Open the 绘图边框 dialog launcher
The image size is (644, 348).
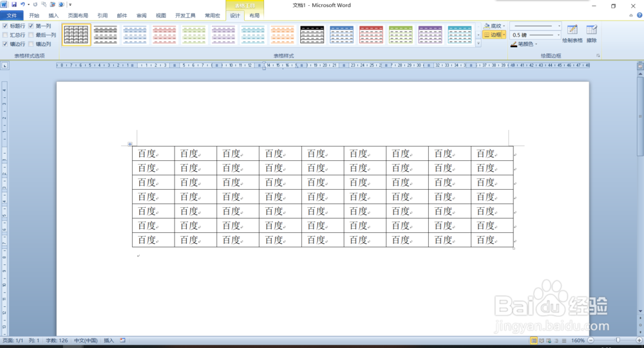click(x=598, y=55)
